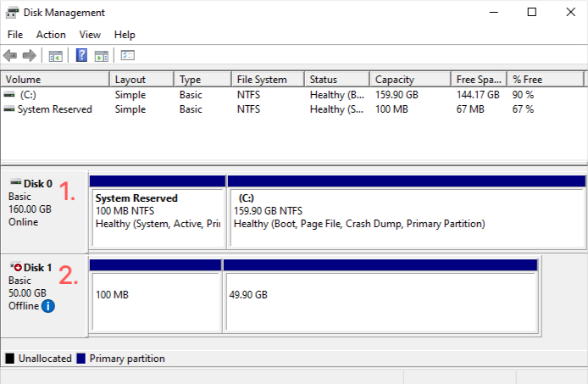Viewport: 588px width, 384px height.
Task: Click the Healthy (B... status cell
Action: pyautogui.click(x=336, y=95)
